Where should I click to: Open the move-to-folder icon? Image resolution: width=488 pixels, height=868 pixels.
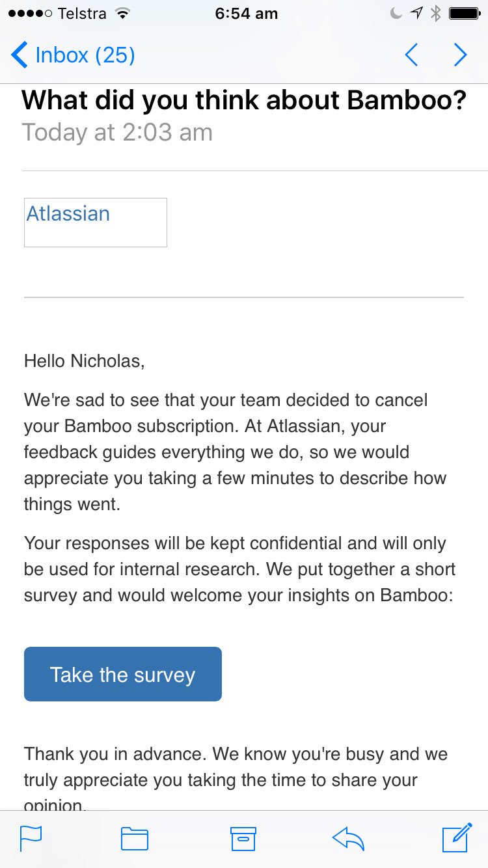[x=135, y=838]
